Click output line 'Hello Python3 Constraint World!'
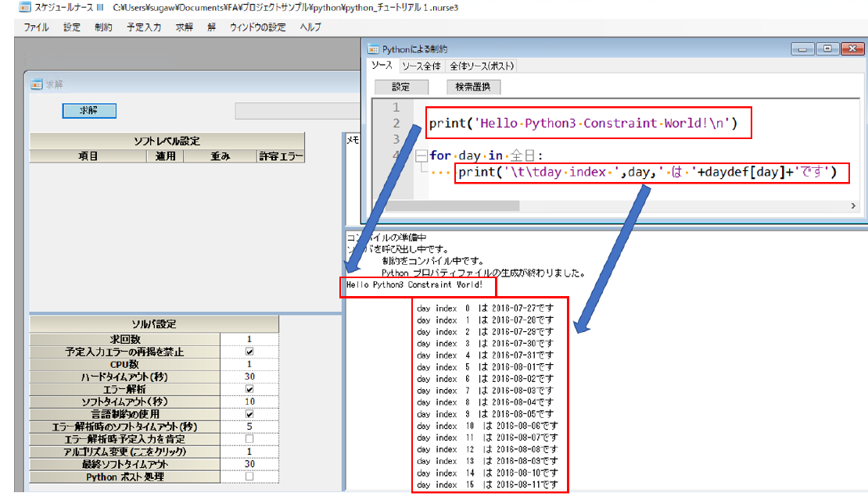The height and width of the screenshot is (500, 868). (414, 285)
